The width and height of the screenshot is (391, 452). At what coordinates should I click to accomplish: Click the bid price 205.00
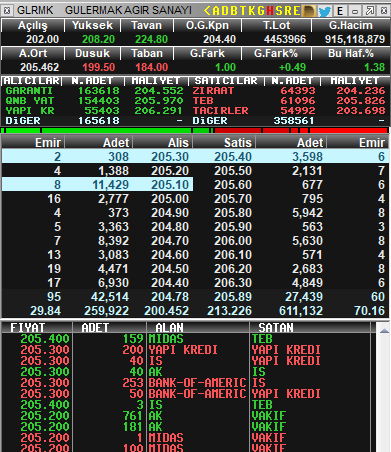point(170,199)
